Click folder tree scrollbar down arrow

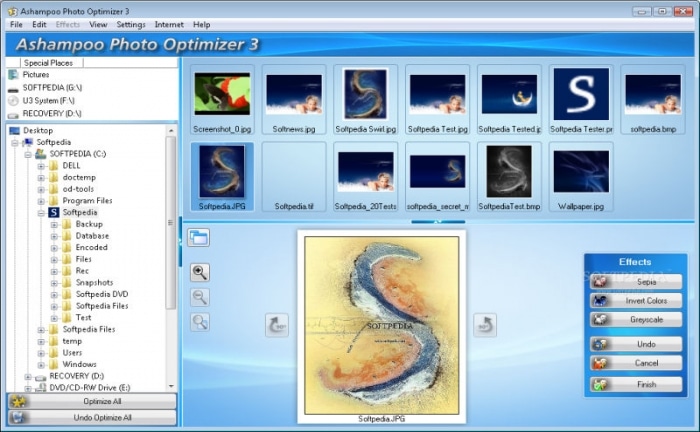171,386
